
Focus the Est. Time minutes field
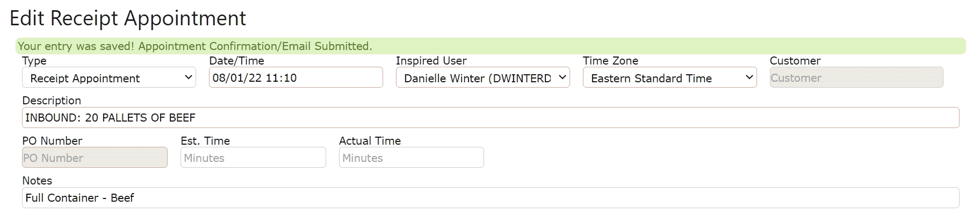[x=253, y=158]
